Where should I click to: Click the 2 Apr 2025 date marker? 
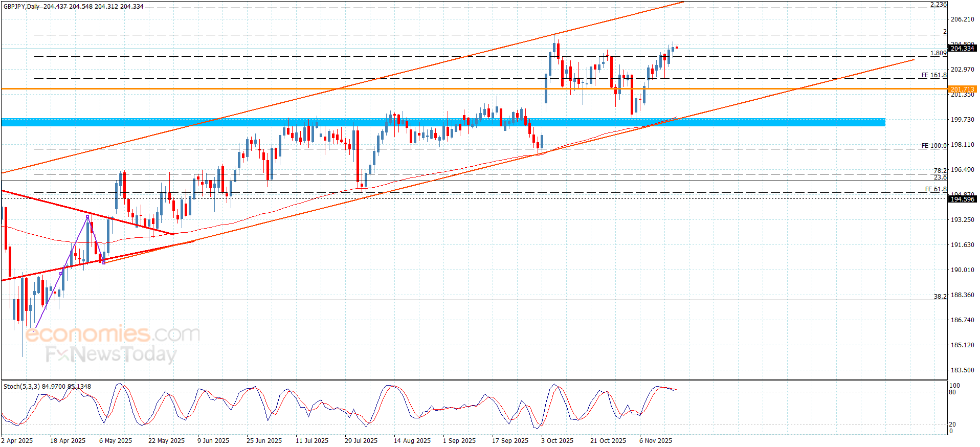[17, 440]
